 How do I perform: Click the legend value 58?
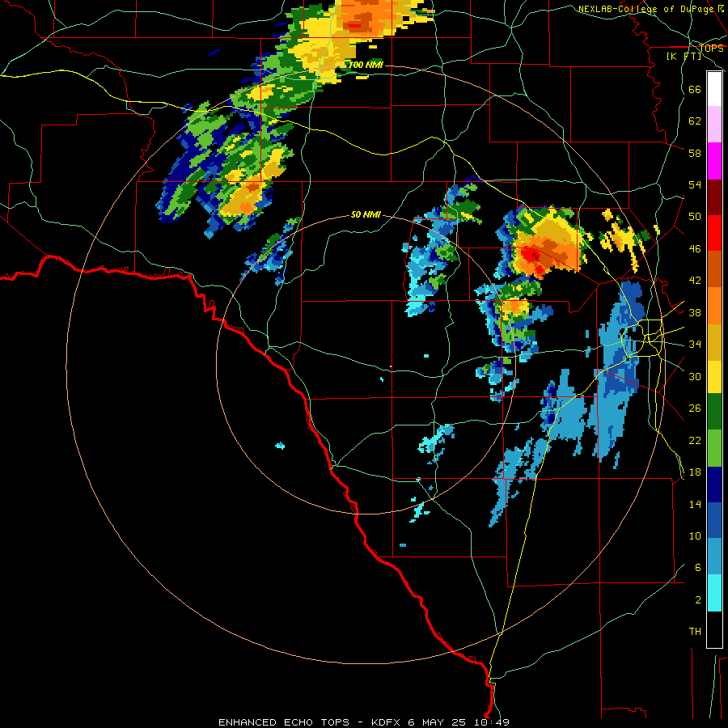[695, 153]
